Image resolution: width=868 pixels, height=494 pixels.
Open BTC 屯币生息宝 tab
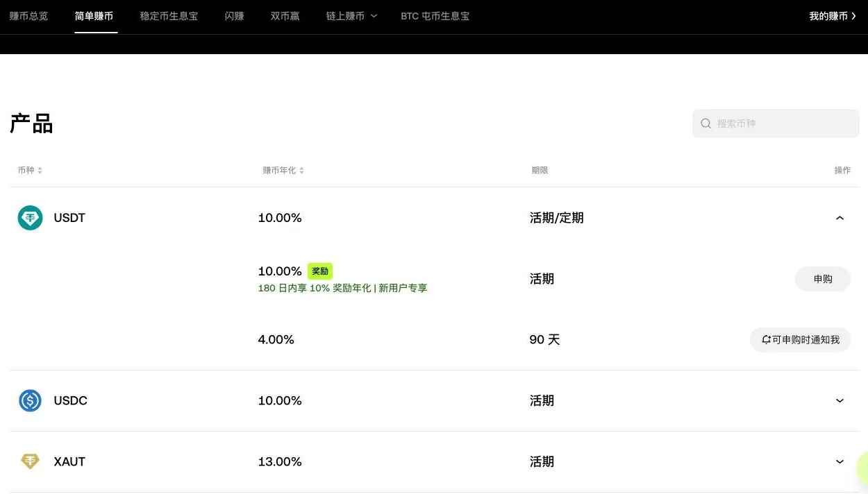click(435, 16)
